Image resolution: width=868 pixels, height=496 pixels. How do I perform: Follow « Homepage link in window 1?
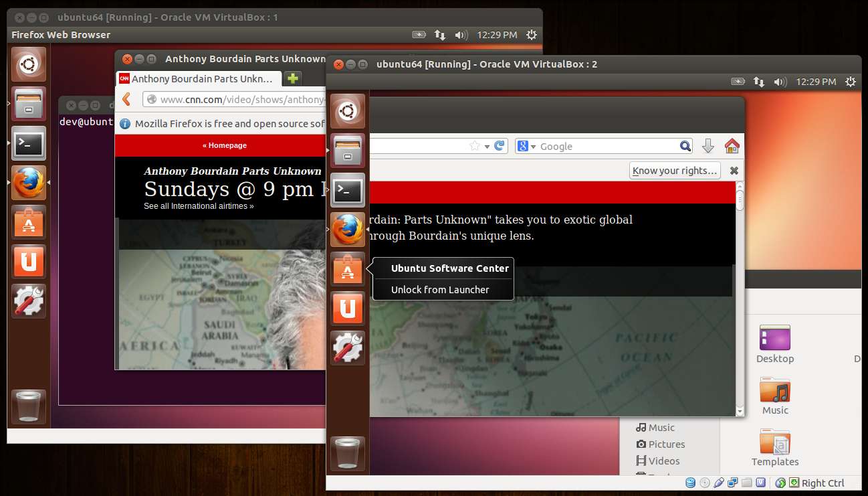pos(225,145)
